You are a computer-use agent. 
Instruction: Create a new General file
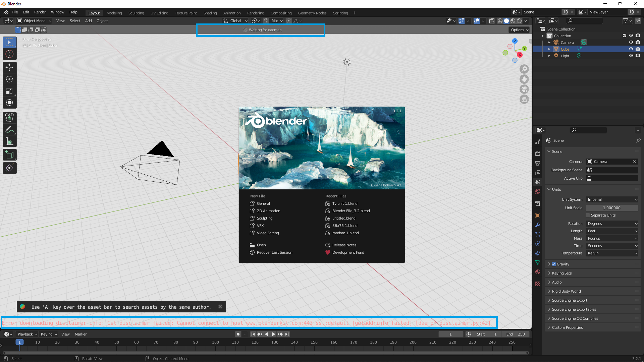(x=263, y=203)
